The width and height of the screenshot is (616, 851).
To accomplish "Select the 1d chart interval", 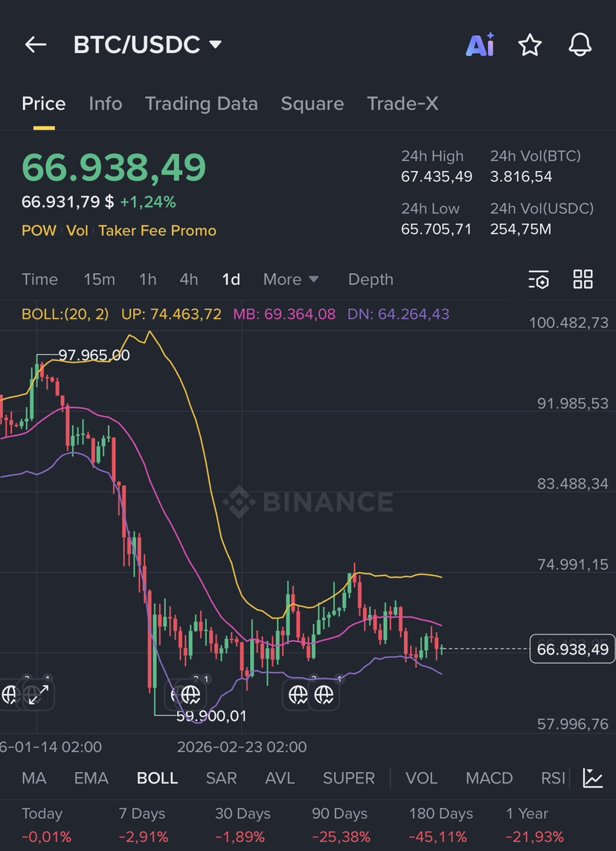I will click(x=231, y=280).
